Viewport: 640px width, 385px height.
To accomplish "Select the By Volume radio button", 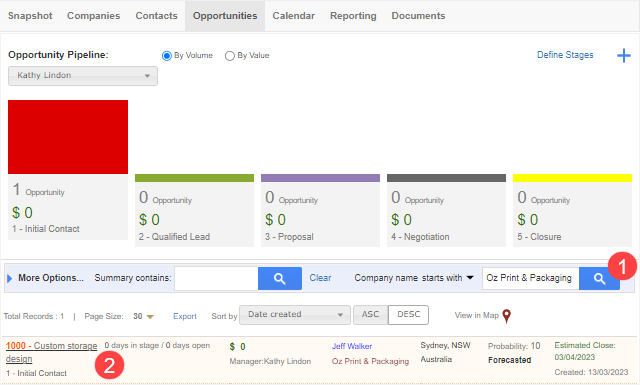I will pyautogui.click(x=167, y=56).
